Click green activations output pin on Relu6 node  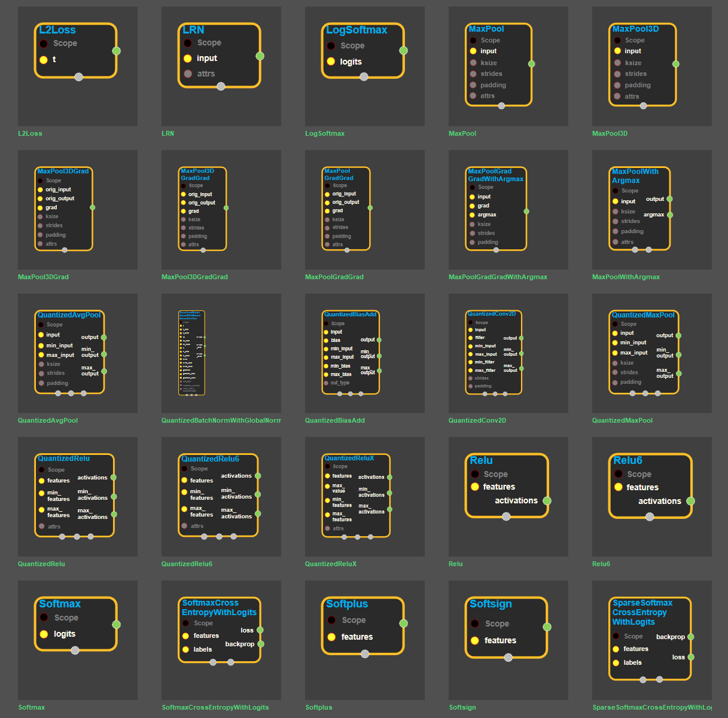pos(690,501)
